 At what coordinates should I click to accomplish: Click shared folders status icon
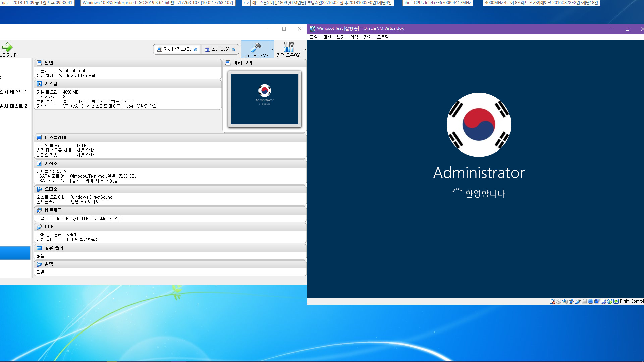pos(584,301)
